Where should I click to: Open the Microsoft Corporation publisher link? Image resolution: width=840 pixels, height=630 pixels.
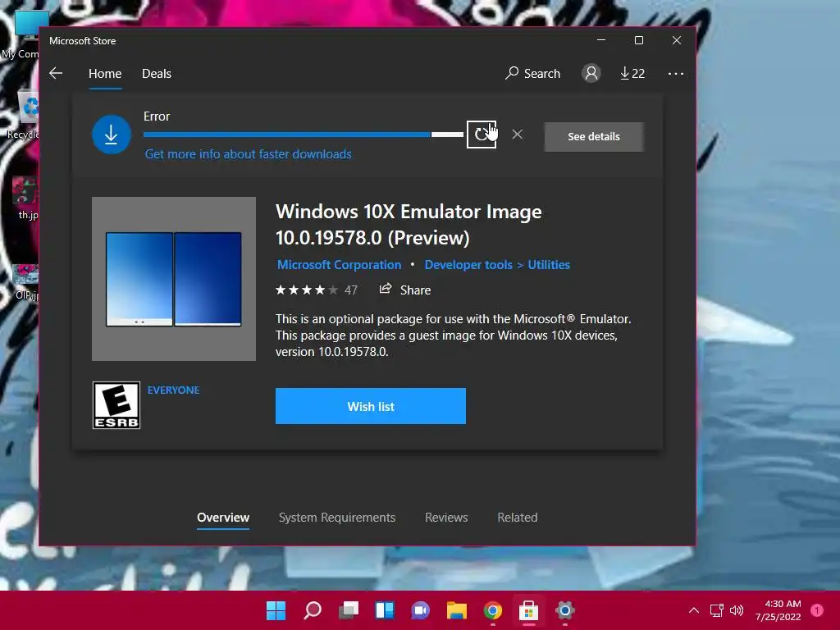[339, 265]
